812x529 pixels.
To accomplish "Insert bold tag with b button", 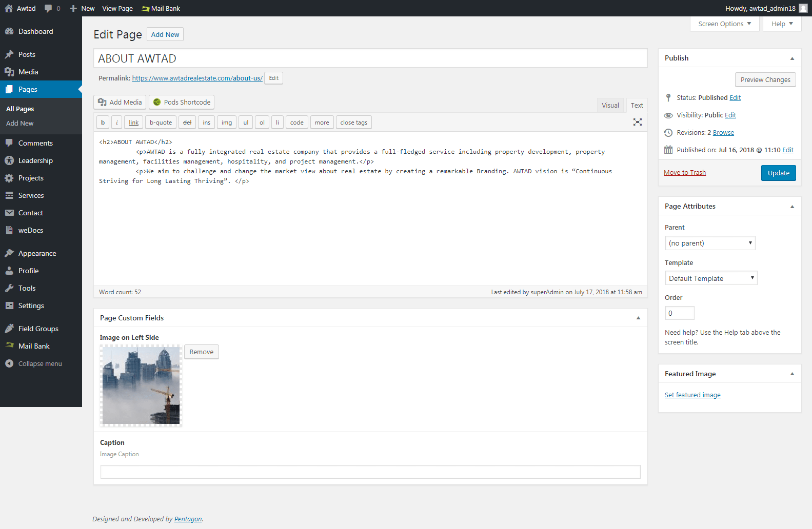I will tap(103, 123).
